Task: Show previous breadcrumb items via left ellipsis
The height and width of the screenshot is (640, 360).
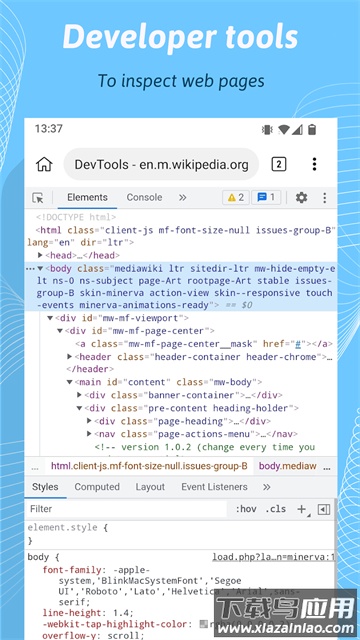Action: (x=35, y=467)
